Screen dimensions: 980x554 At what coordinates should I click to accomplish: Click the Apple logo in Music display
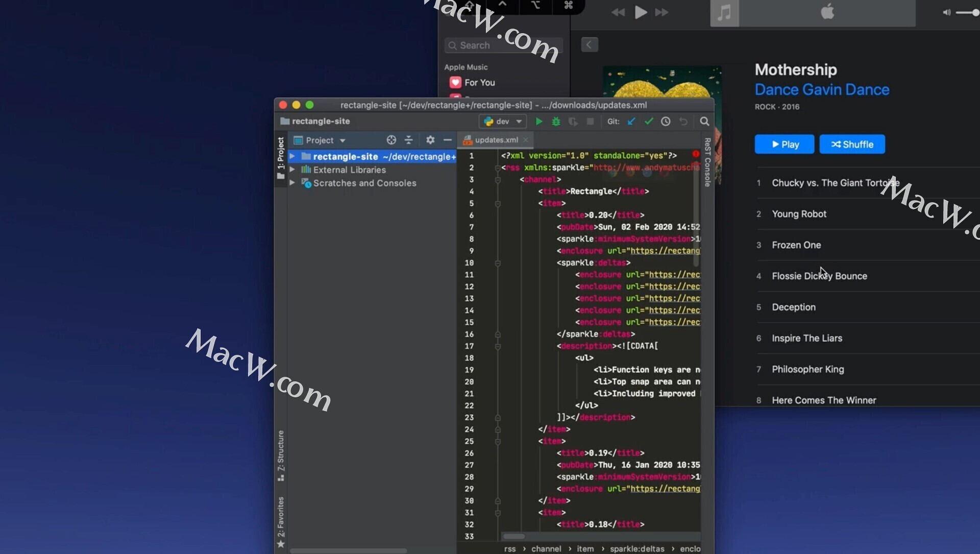pyautogui.click(x=827, y=11)
